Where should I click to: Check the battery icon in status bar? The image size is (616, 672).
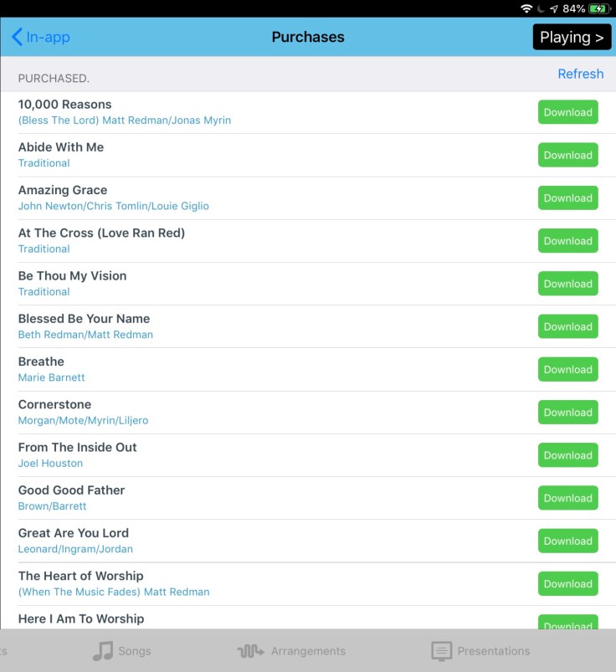tap(599, 8)
